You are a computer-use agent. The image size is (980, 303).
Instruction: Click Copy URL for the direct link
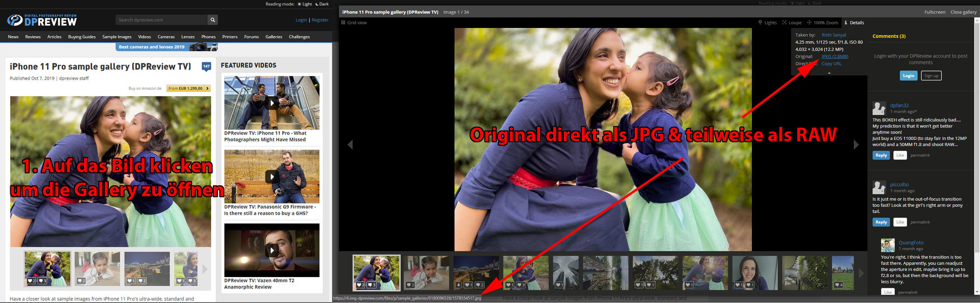[831, 64]
